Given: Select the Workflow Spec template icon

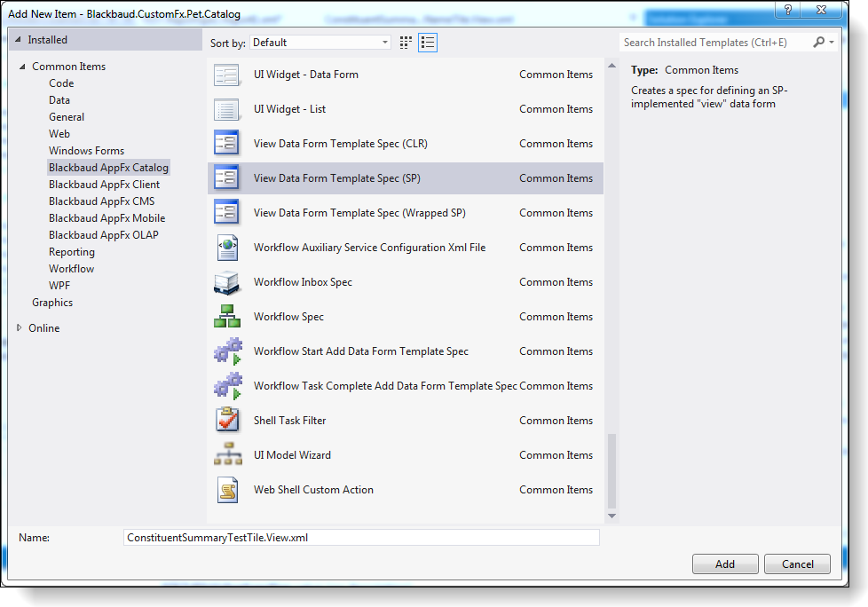Looking at the screenshot, I should click(x=227, y=316).
